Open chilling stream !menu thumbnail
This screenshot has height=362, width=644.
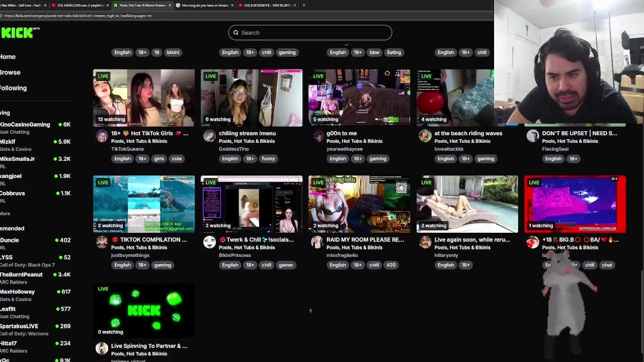click(252, 98)
